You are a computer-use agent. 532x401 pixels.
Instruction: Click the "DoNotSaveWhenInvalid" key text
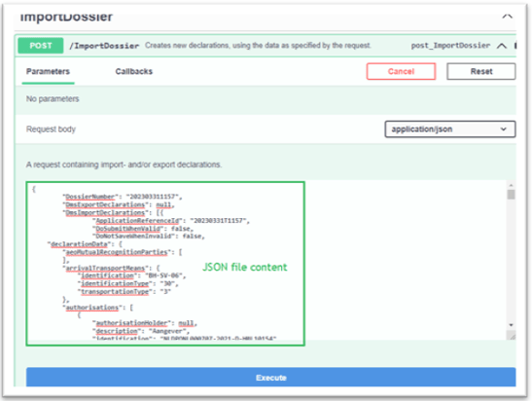[x=133, y=236]
